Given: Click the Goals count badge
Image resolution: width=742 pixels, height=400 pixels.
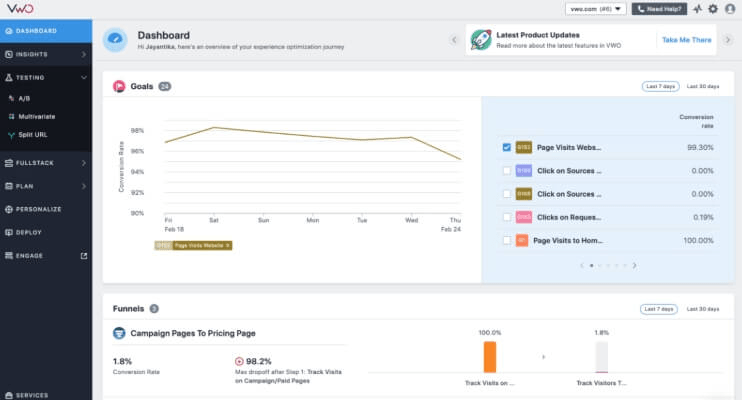Looking at the screenshot, I should coord(164,86).
